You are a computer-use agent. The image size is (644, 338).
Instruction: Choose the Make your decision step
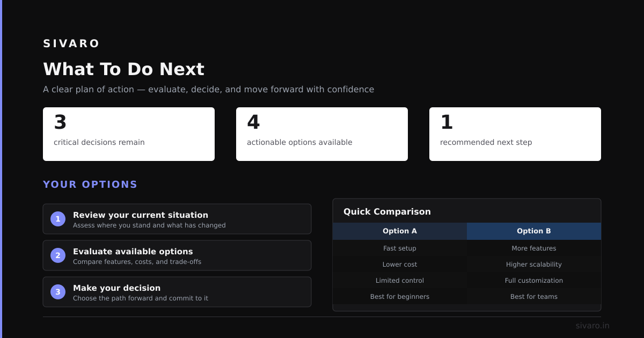pos(177,292)
